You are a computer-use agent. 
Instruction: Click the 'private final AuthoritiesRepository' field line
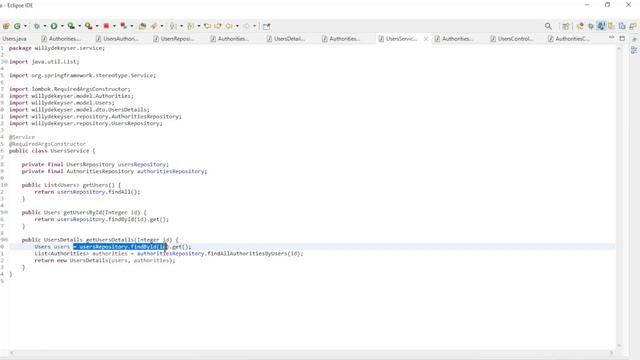(114, 171)
